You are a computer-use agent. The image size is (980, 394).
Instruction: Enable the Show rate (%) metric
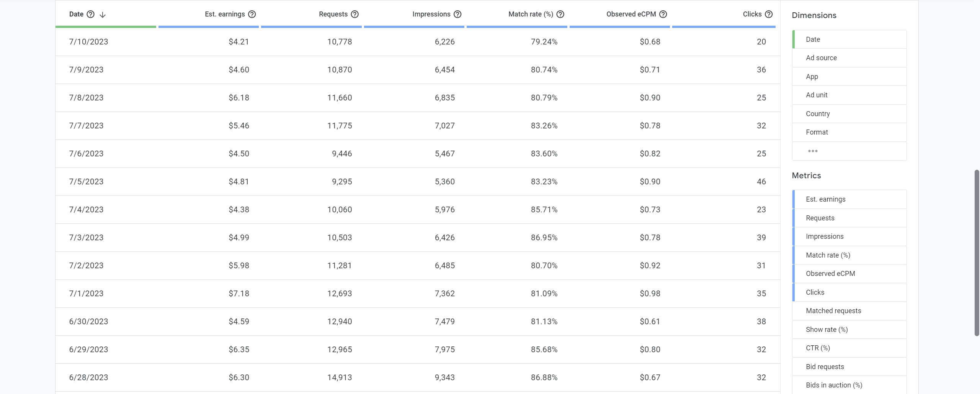(849, 330)
